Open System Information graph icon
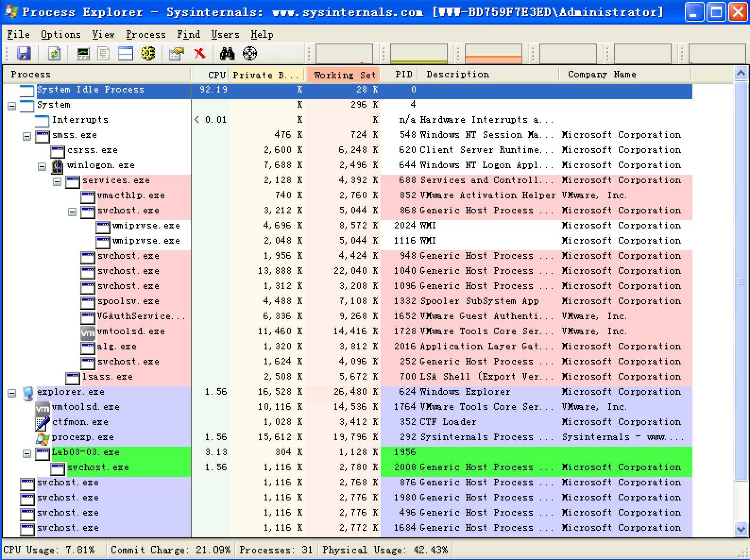The width and height of the screenshot is (750, 560). pos(83,53)
